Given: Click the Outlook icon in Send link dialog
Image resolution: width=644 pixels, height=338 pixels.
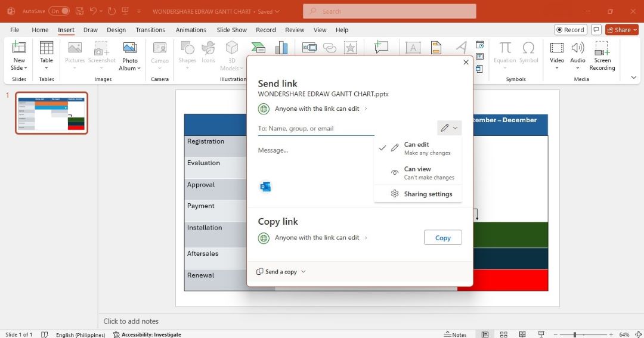Looking at the screenshot, I should (x=265, y=187).
